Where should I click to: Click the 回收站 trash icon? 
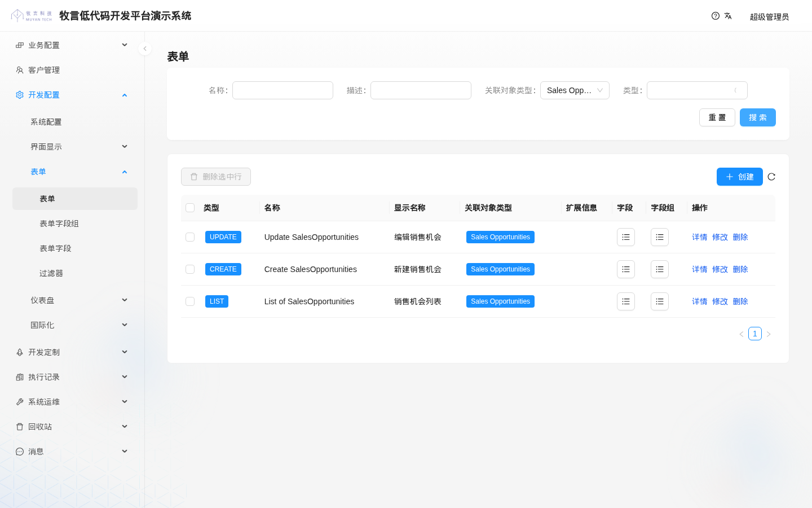coord(20,427)
